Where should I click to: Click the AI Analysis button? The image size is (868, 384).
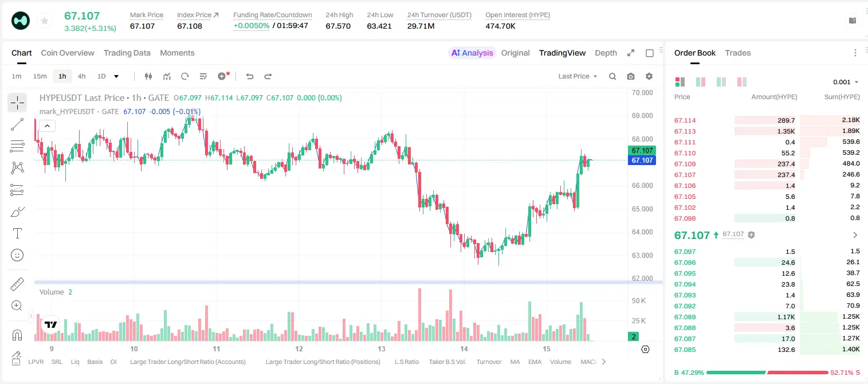pos(472,53)
